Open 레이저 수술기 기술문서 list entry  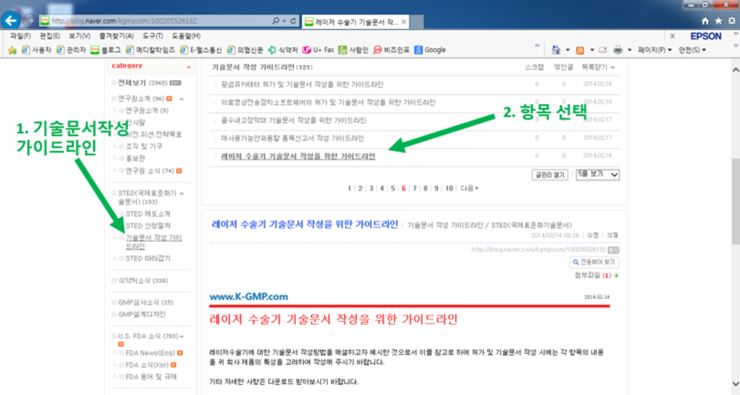point(298,156)
